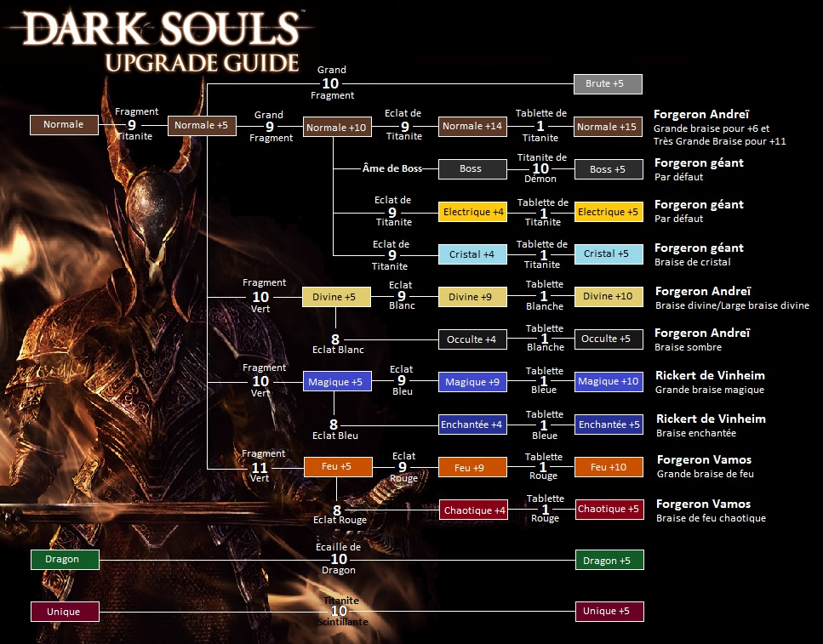This screenshot has height=644, width=823.
Task: Click "Rickert de Vinheim" beside Magique +10
Action: pyautogui.click(x=710, y=375)
